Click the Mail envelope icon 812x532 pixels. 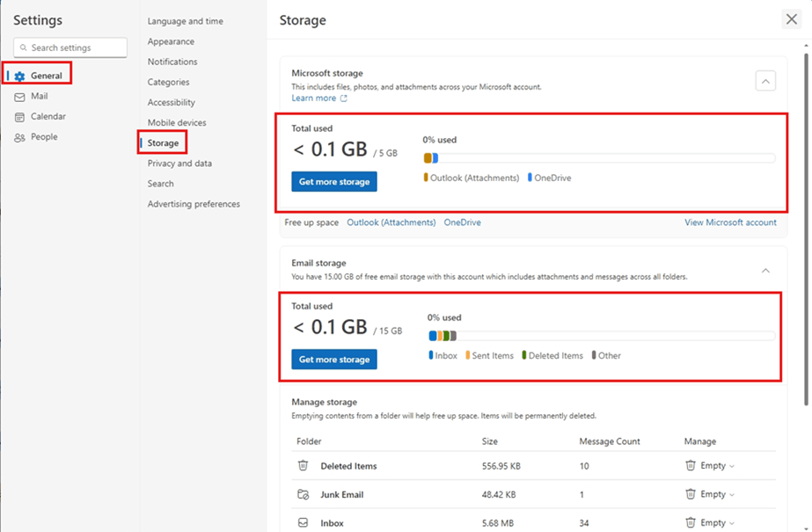click(19, 97)
